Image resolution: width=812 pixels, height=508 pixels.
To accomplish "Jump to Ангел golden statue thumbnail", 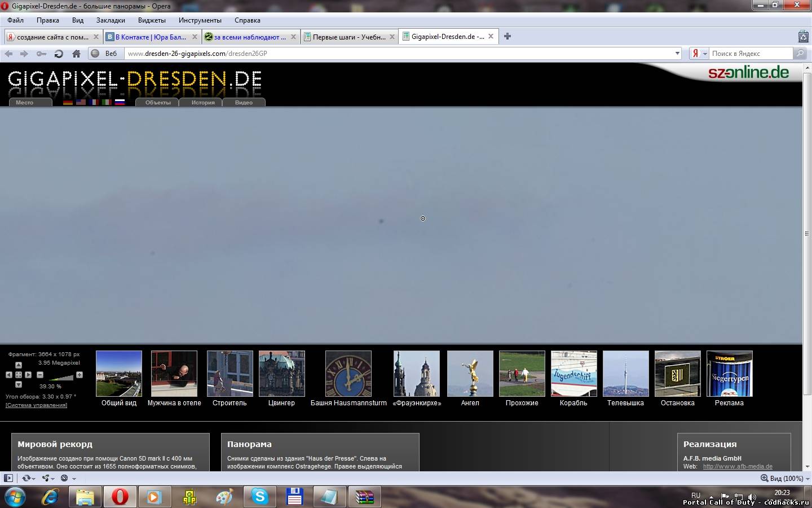I will coord(470,374).
